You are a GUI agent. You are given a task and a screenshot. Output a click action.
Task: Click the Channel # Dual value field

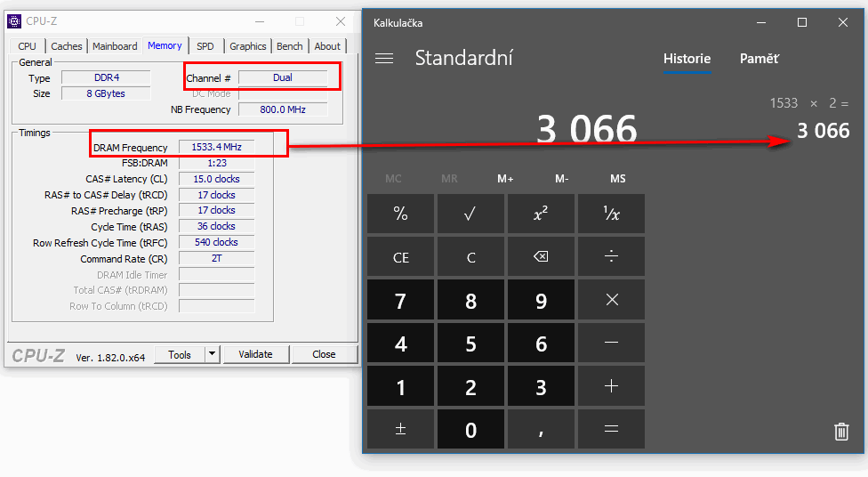(283, 77)
